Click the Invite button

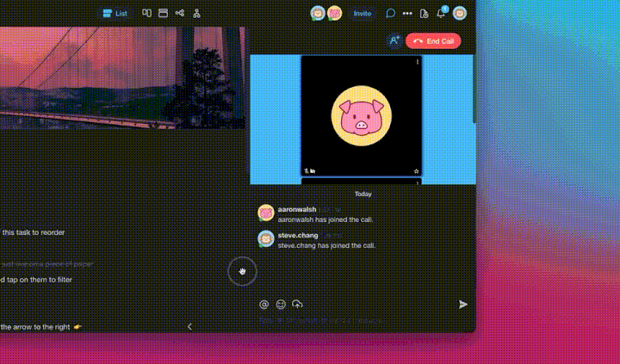[x=363, y=13]
